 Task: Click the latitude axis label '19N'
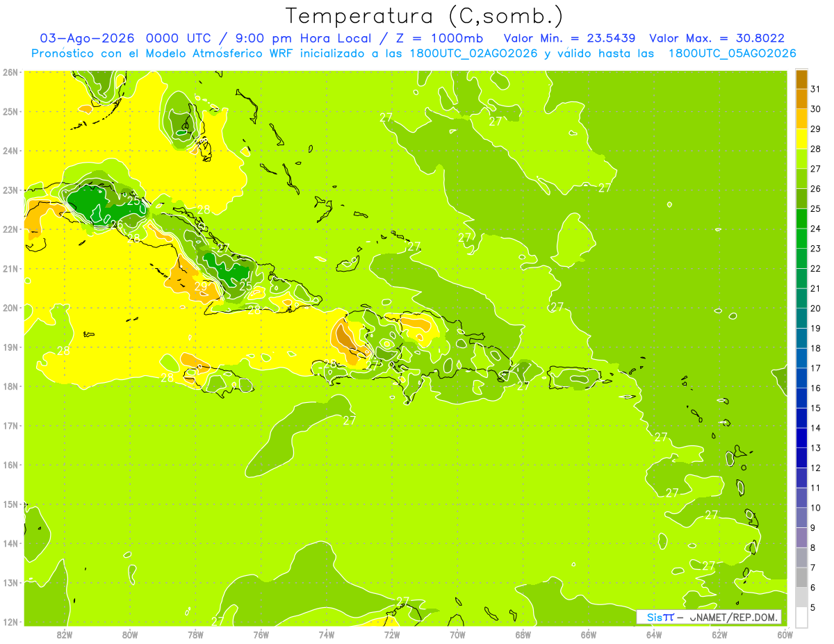pyautogui.click(x=10, y=347)
